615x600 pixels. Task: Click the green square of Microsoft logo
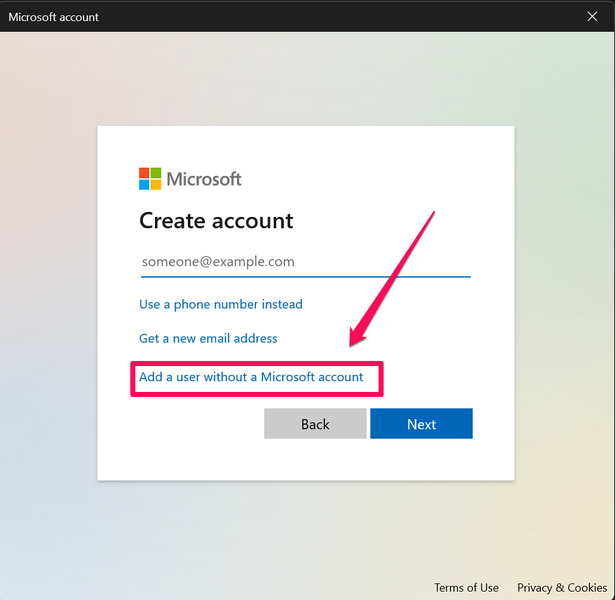pyautogui.click(x=155, y=173)
